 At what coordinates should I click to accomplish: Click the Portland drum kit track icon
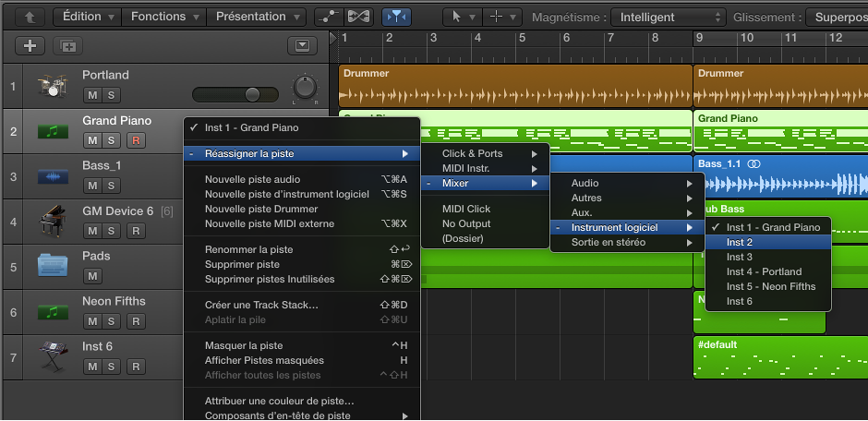[52, 87]
